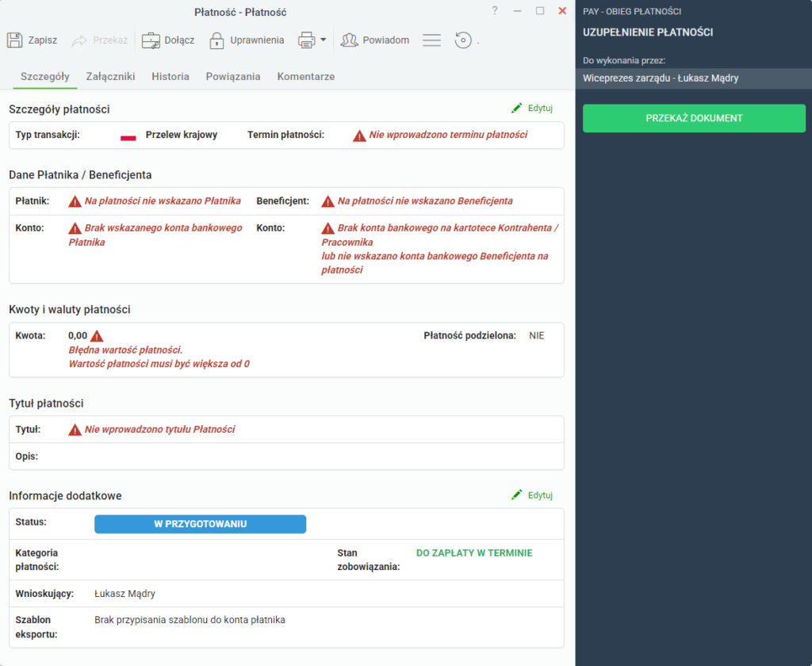Click Wiceprezes zarządu - Łukasz Mądry field
Viewport: 812px width, 666px height.
pyautogui.click(x=693, y=78)
